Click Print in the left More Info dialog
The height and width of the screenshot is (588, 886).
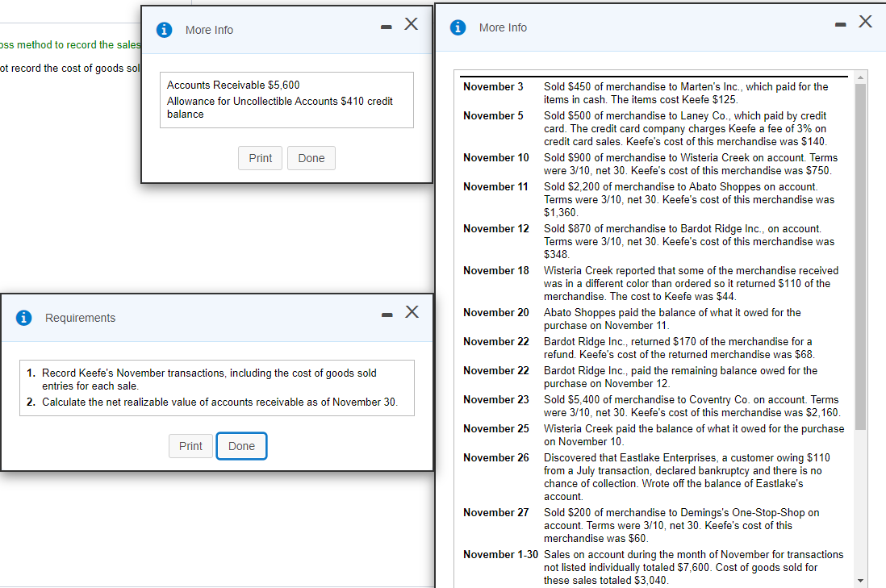pos(260,157)
